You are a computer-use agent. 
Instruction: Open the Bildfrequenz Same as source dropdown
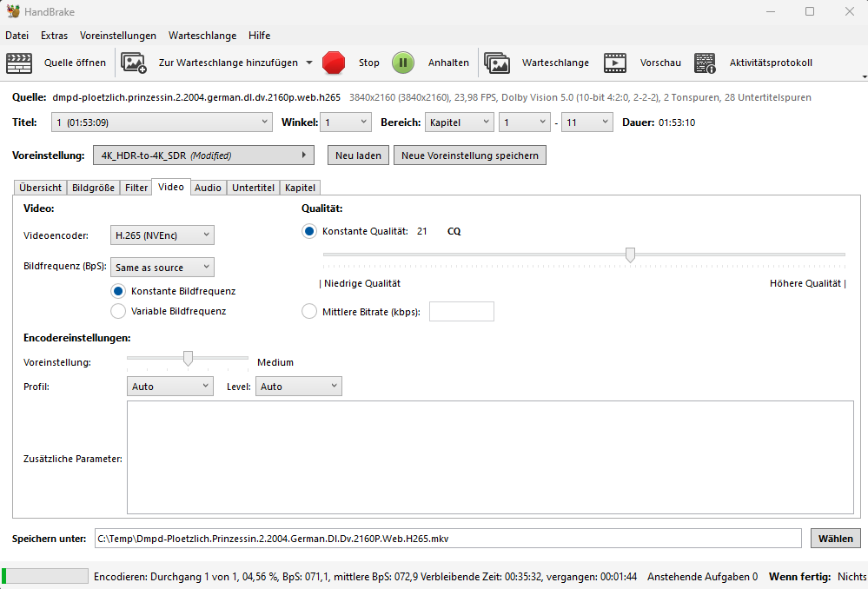point(162,268)
